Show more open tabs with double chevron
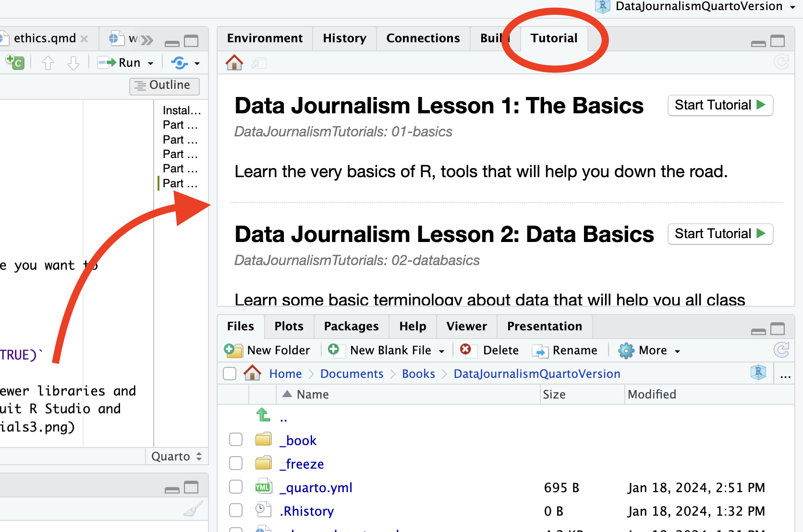The height and width of the screenshot is (532, 803). pos(146,40)
